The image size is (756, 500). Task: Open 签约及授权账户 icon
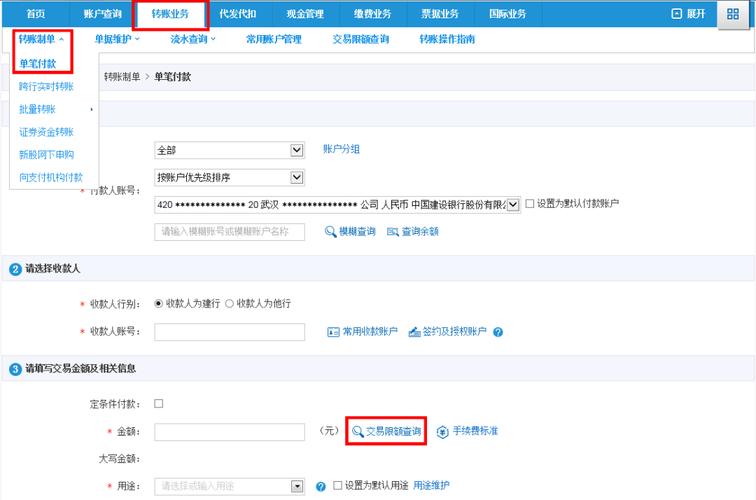coord(414,332)
